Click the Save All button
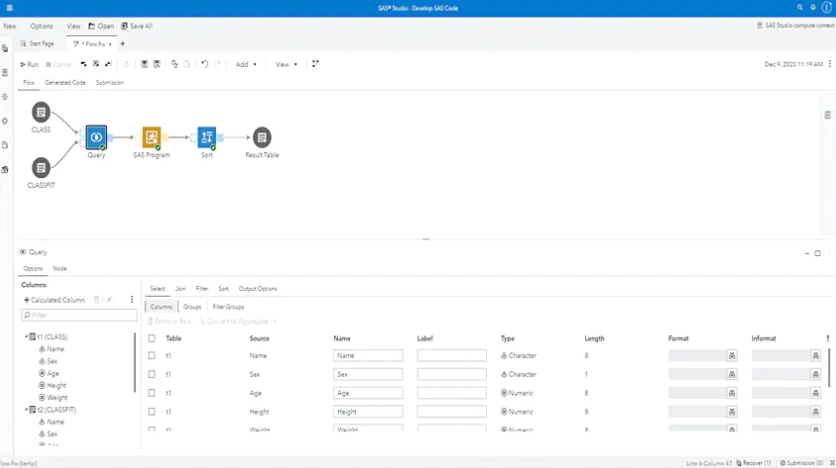Screen dimensions: 836x468 pos(137,26)
